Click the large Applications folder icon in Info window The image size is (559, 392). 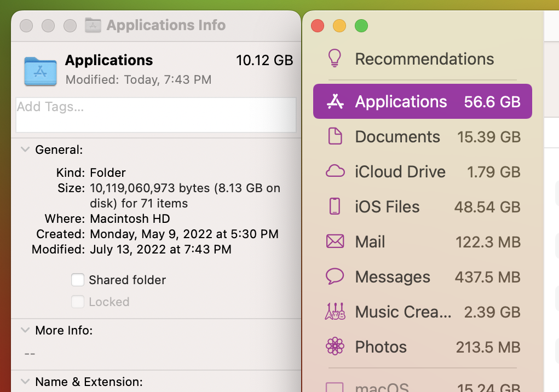point(41,71)
